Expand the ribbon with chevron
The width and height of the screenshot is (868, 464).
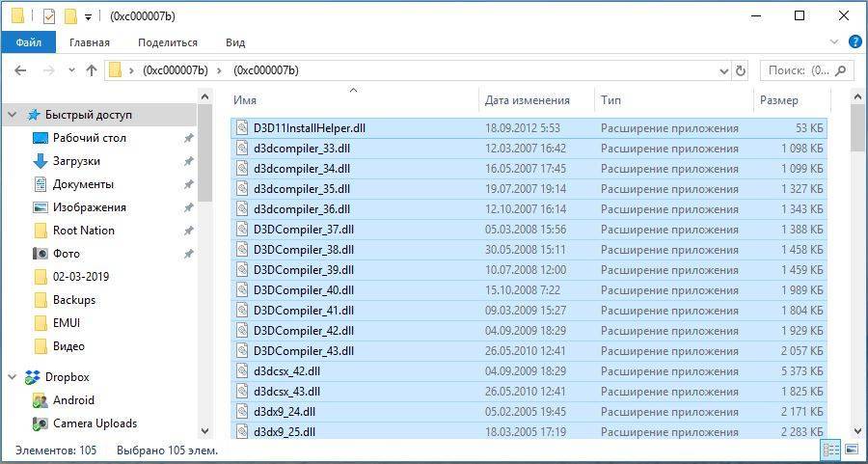(x=837, y=42)
